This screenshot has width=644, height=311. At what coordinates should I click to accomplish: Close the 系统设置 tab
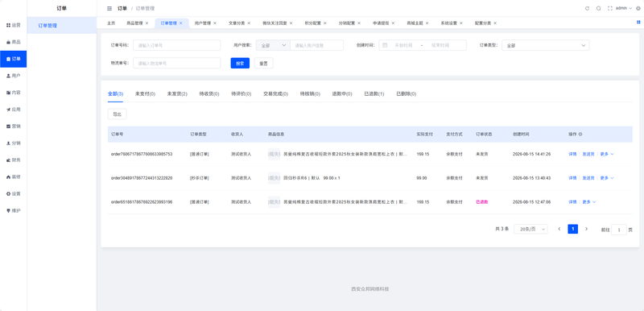click(461, 23)
